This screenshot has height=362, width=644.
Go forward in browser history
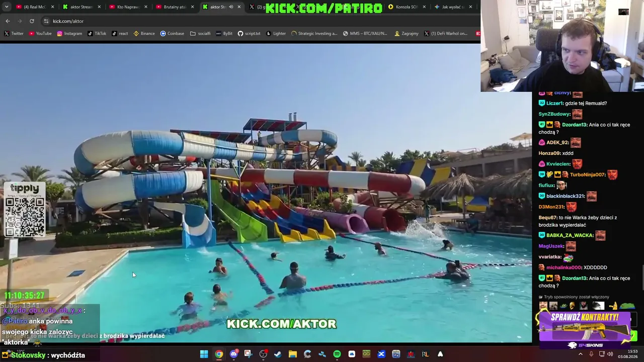[20, 21]
